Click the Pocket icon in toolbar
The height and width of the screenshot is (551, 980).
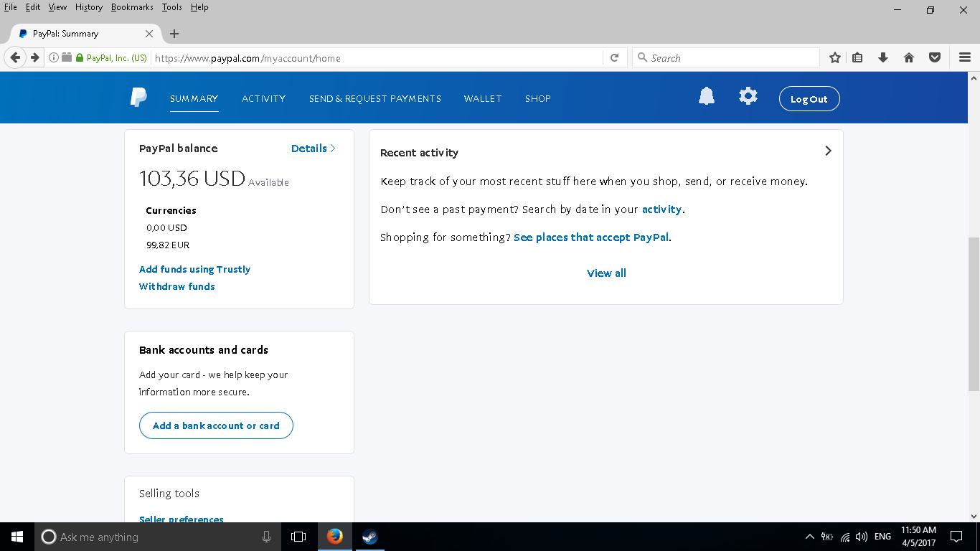[x=935, y=58]
